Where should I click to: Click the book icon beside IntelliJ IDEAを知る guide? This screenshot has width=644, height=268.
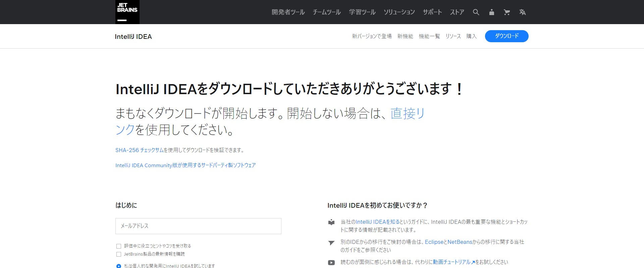pos(331,222)
